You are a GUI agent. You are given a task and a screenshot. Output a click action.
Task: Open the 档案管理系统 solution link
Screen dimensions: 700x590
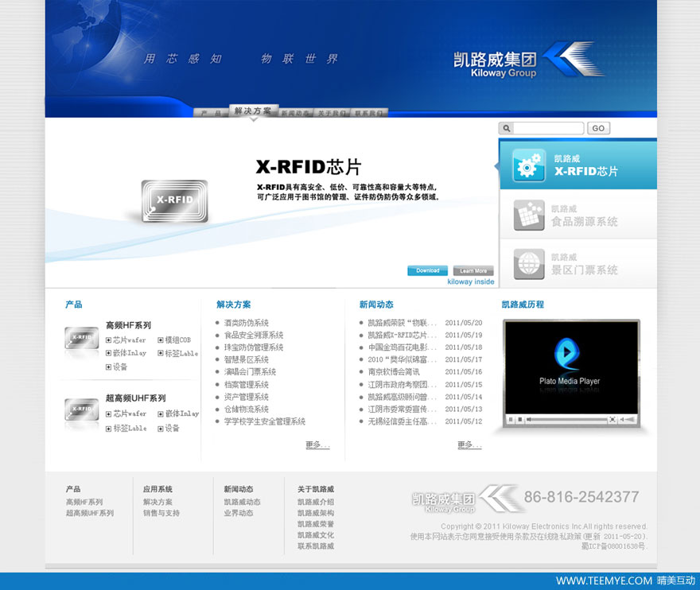pyautogui.click(x=247, y=385)
